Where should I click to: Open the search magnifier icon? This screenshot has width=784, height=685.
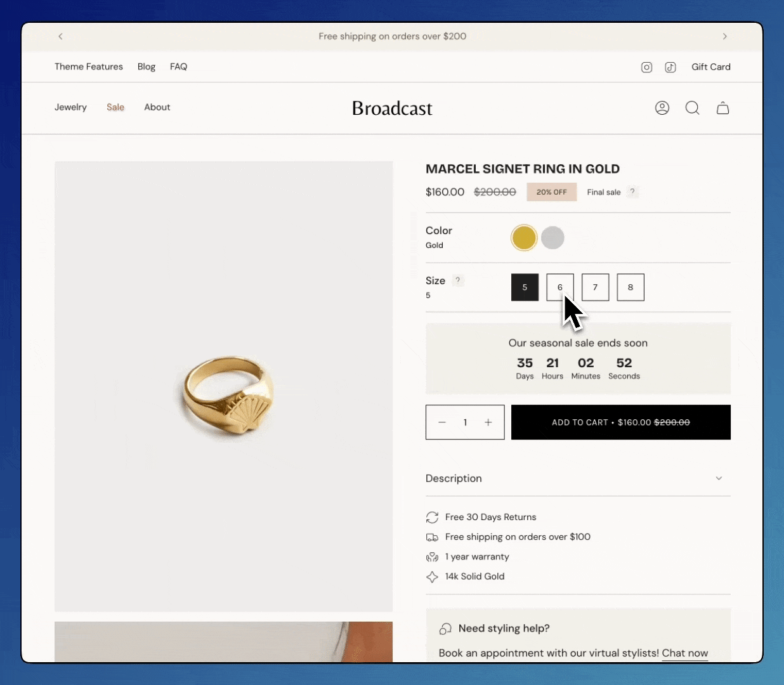692,108
